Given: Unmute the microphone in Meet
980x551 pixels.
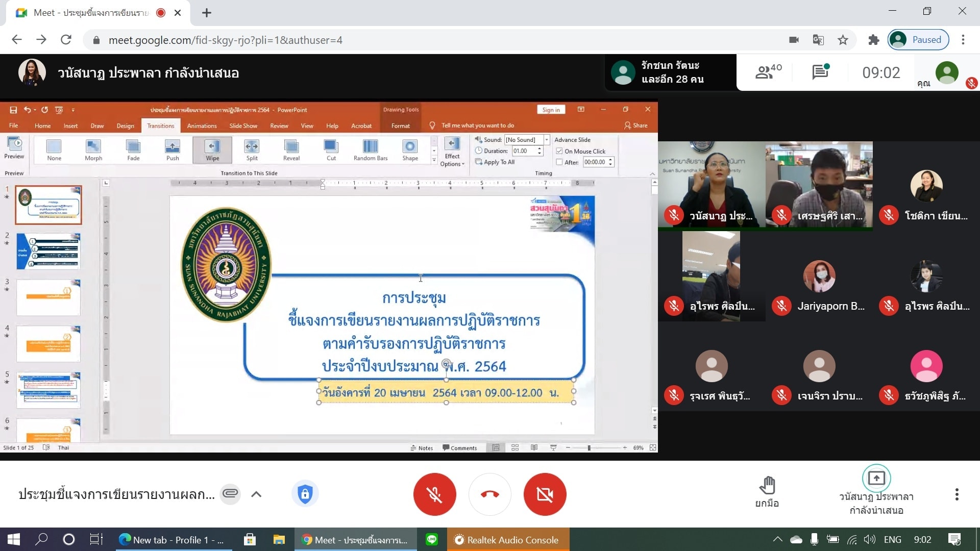Looking at the screenshot, I should (x=434, y=494).
